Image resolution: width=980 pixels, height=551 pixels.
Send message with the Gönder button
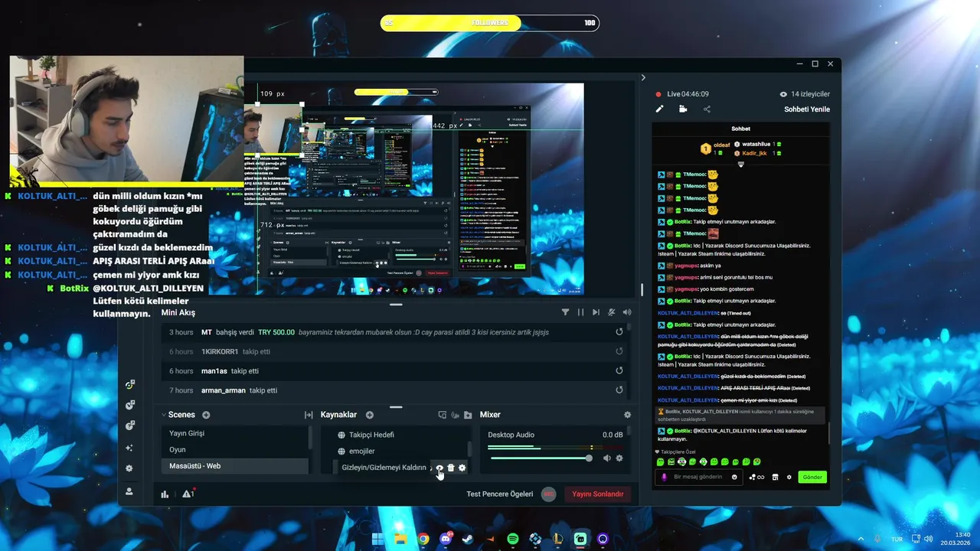point(812,477)
